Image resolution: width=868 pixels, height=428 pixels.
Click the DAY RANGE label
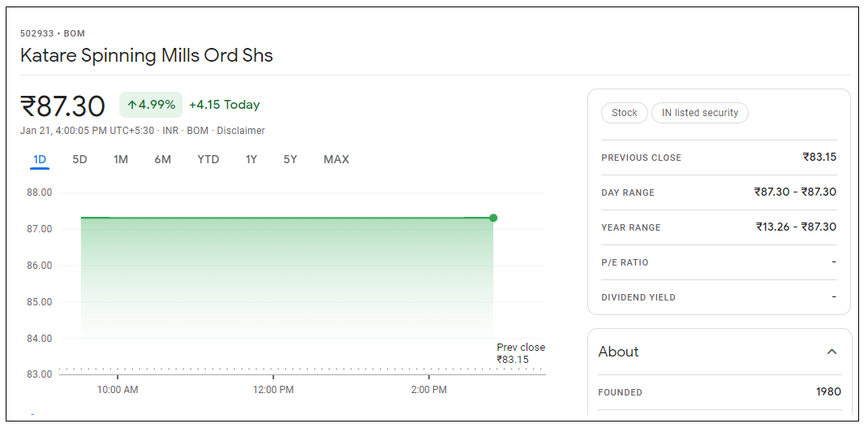coord(628,193)
